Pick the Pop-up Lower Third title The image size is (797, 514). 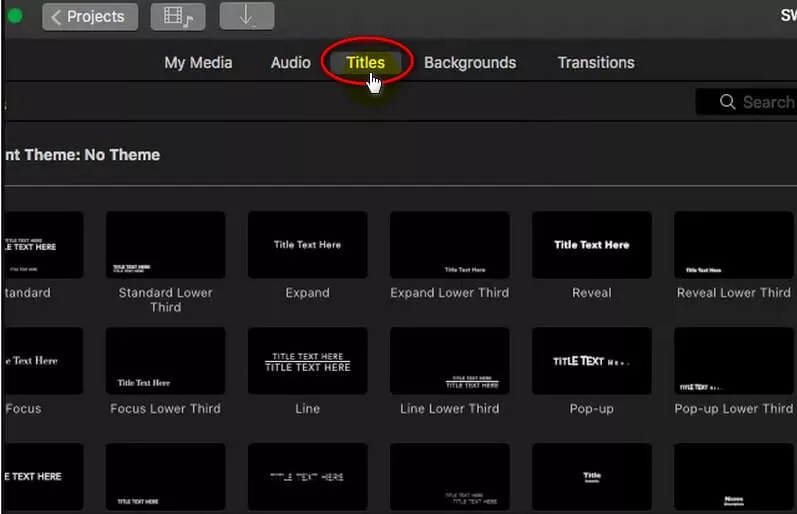click(733, 360)
